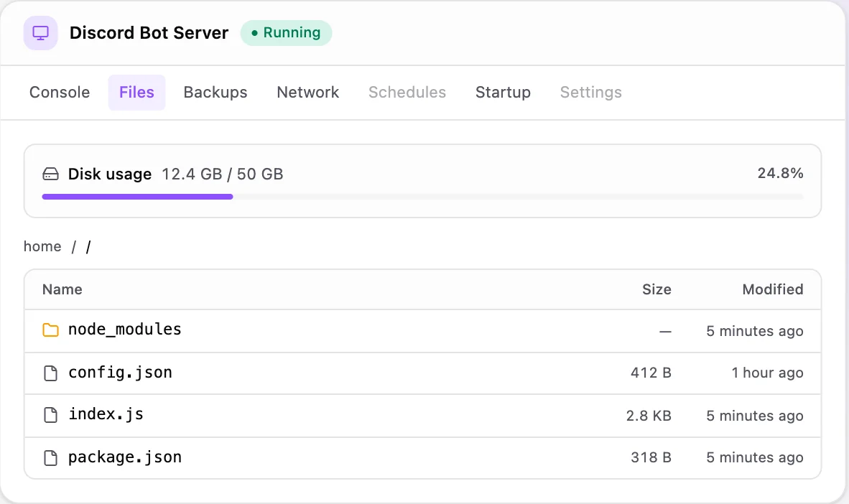849x504 pixels.
Task: Click the Discord Bot Server title
Action: (x=149, y=33)
